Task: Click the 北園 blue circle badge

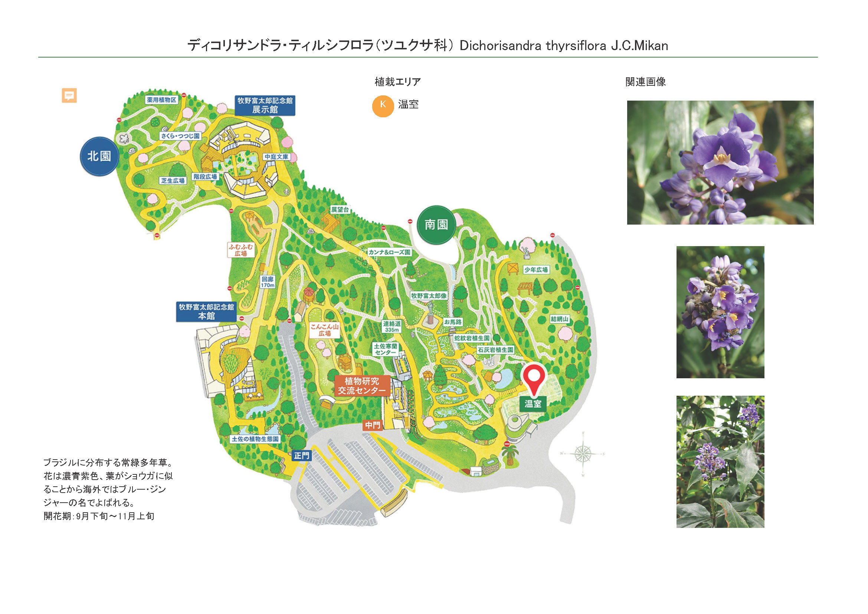Action: 99,156
